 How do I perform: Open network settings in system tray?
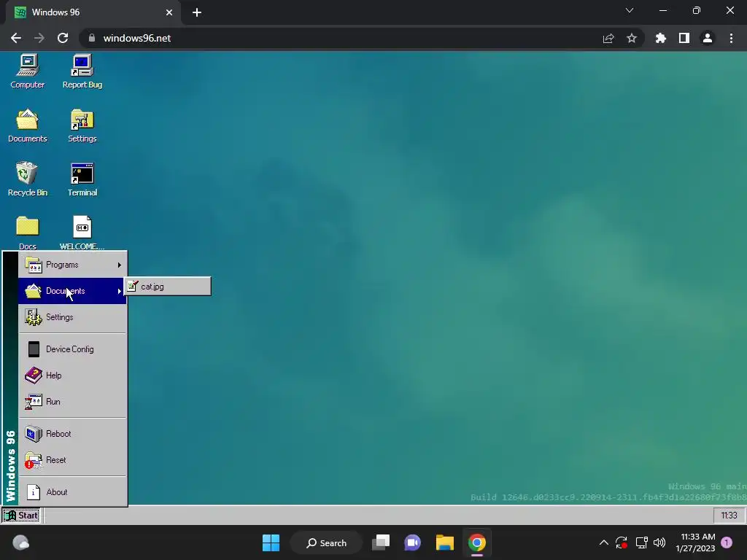(x=641, y=542)
